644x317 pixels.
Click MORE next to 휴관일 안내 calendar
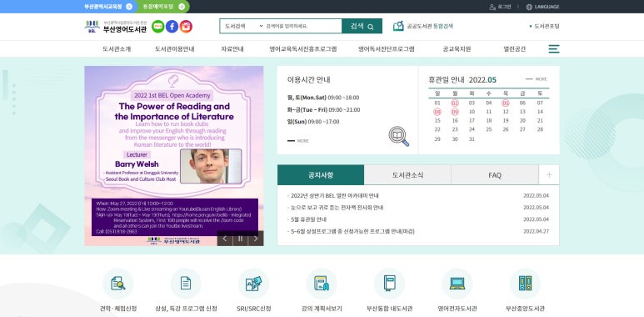tap(537, 79)
